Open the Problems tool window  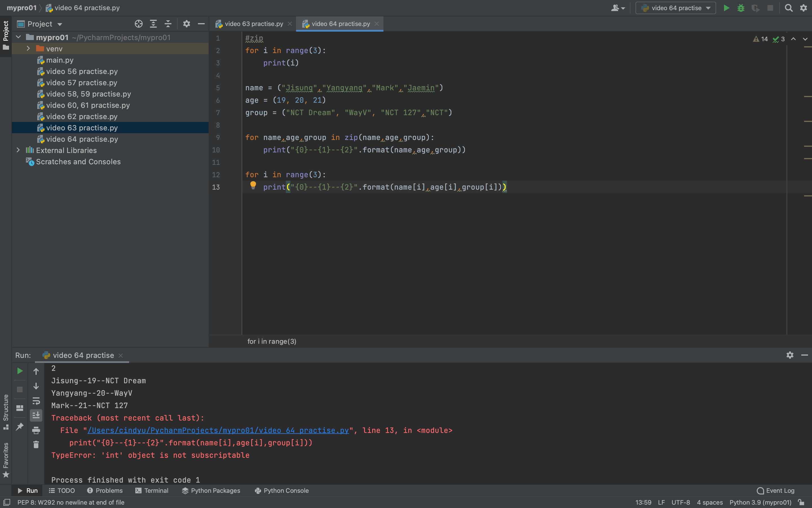tap(105, 491)
